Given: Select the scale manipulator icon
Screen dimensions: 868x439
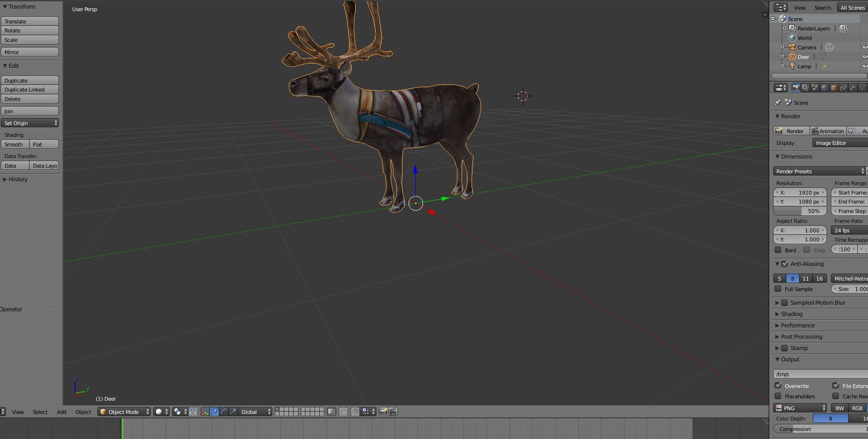Looking at the screenshot, I should [x=233, y=411].
